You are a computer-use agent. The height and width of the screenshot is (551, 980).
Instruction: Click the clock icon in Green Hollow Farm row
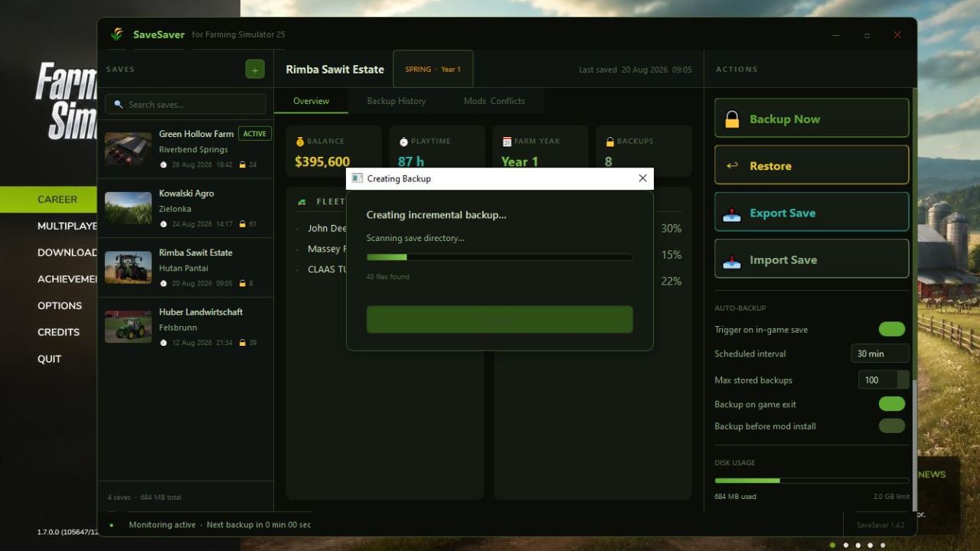pos(163,165)
